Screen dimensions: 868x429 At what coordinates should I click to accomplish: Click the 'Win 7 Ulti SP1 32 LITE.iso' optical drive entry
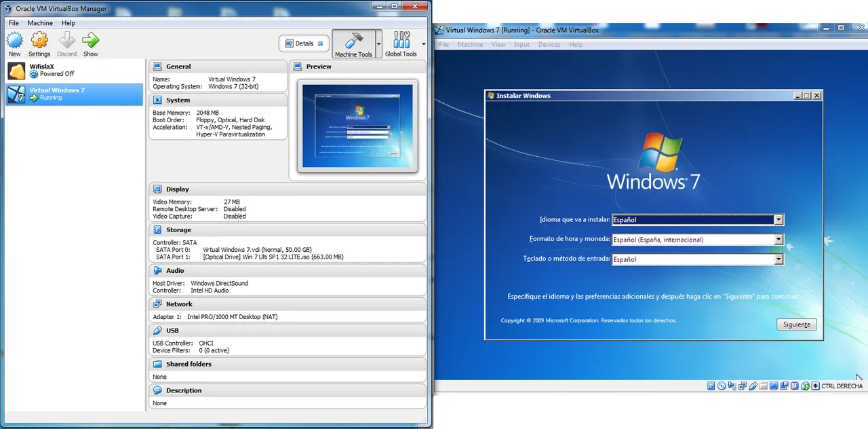[x=273, y=257]
